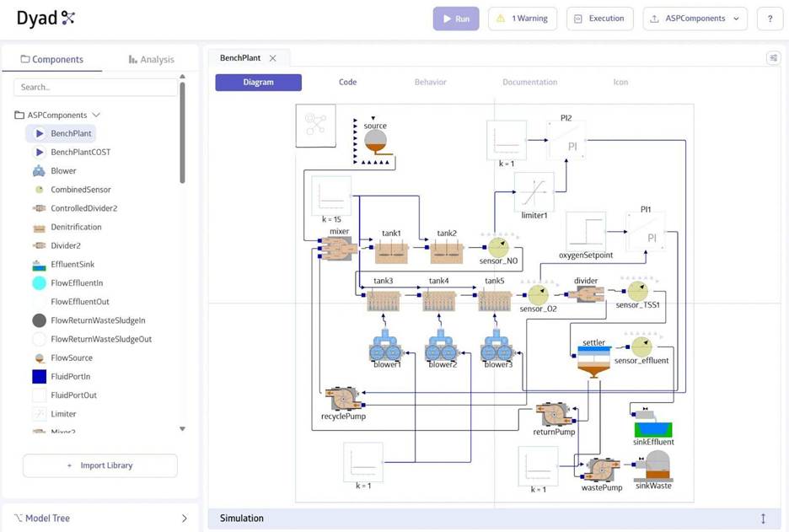This screenshot has width=789, height=532.
Task: Select the Blower component in the sidebar
Action: (x=63, y=170)
